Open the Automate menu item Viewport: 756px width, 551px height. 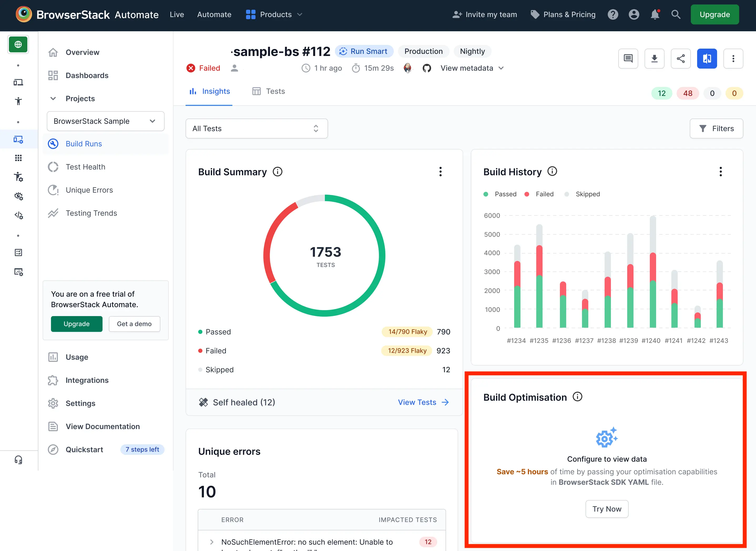(x=214, y=14)
